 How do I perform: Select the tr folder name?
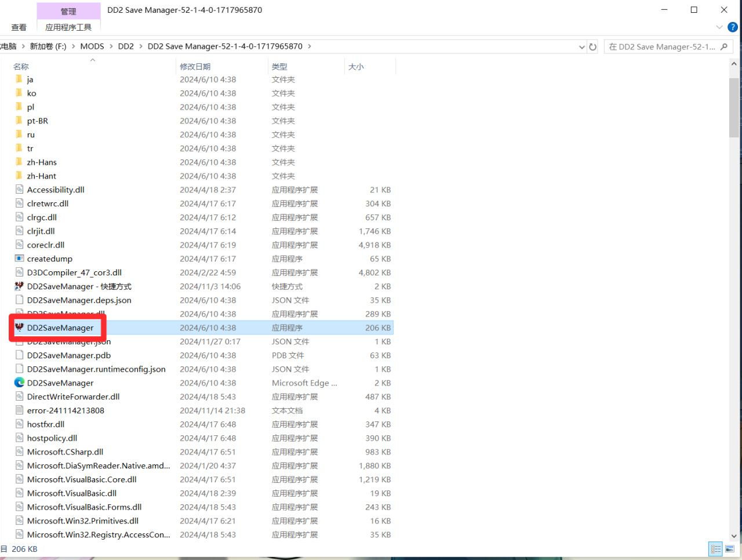click(30, 148)
